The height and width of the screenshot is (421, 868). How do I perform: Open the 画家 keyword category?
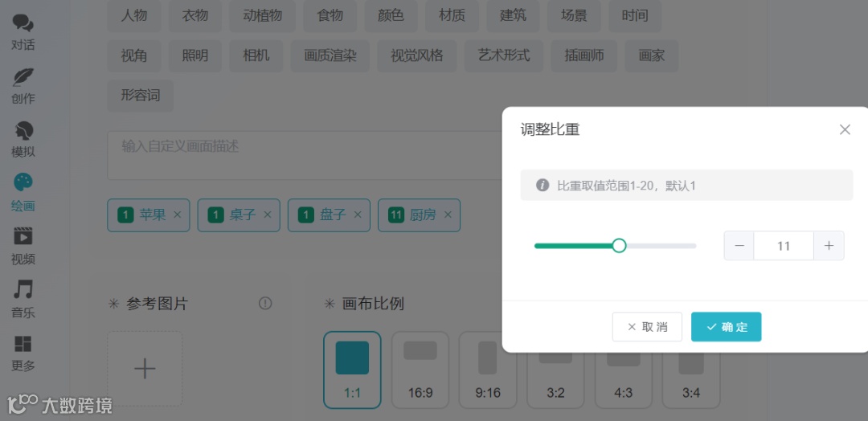point(652,55)
